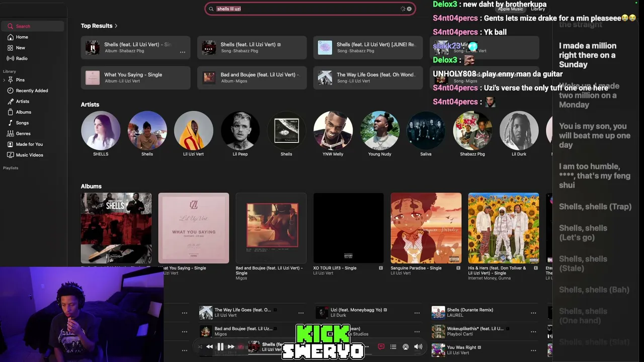
Task: Clear the search field text
Action: coord(409,9)
